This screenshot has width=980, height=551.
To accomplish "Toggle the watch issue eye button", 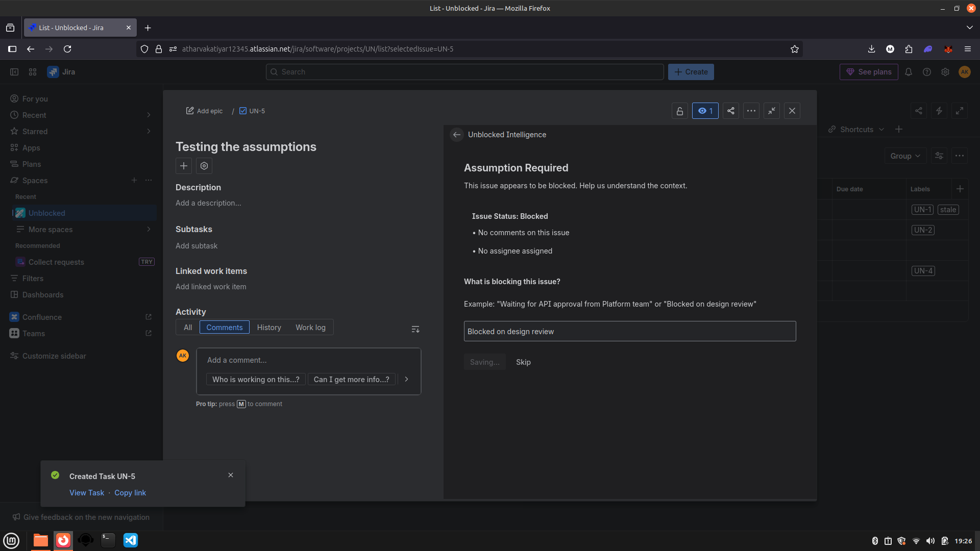I will [705, 111].
